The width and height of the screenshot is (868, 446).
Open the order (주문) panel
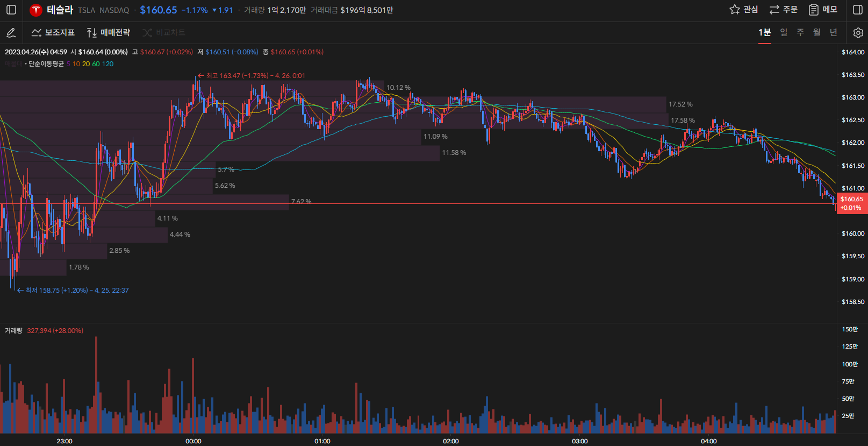[783, 10]
